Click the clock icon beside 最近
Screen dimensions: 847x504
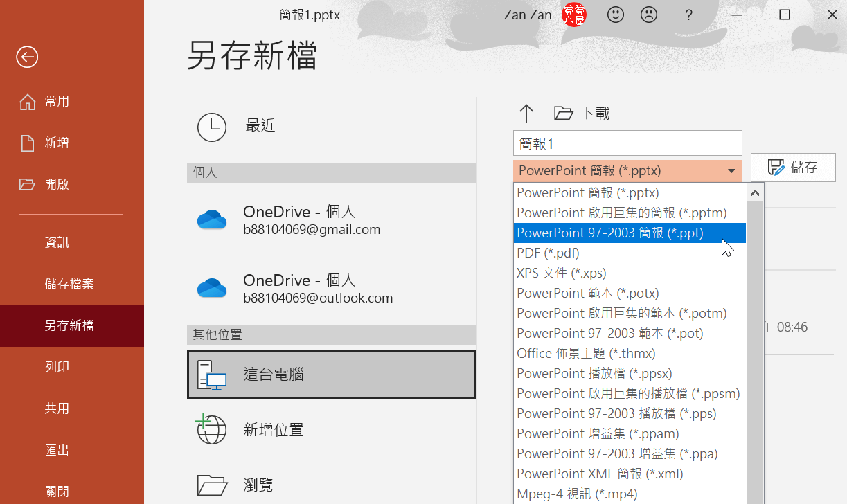[211, 127]
